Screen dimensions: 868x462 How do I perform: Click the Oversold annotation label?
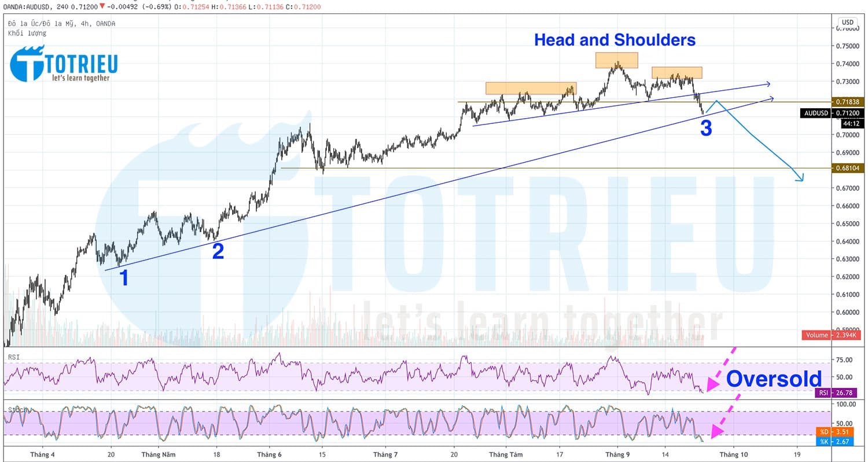pyautogui.click(x=775, y=379)
